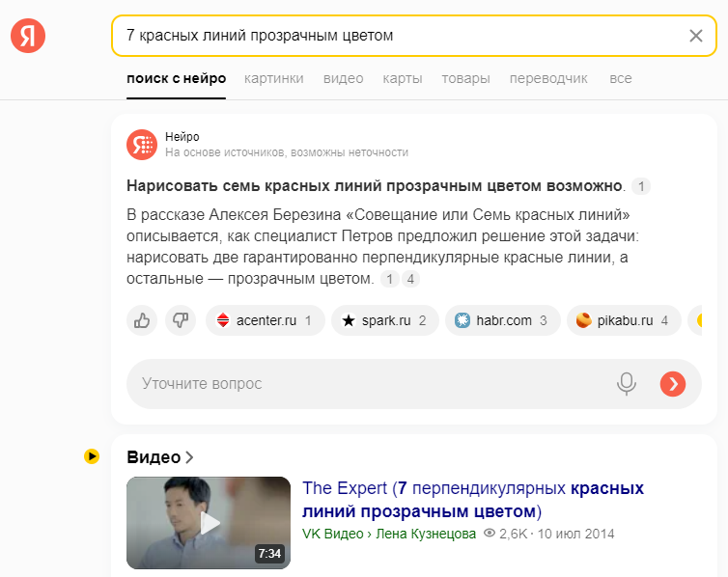Click the Нейро avatar icon
The width and height of the screenshot is (728, 577).
(x=142, y=145)
